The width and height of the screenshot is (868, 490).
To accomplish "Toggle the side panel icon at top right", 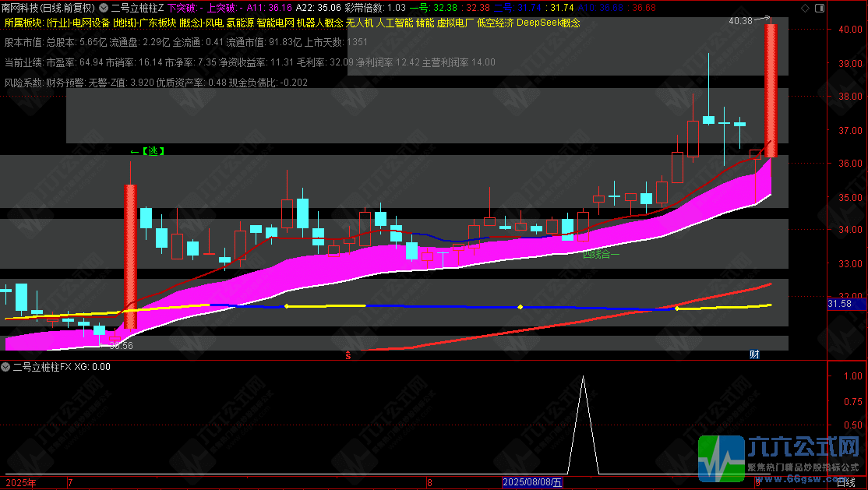I will (820, 9).
